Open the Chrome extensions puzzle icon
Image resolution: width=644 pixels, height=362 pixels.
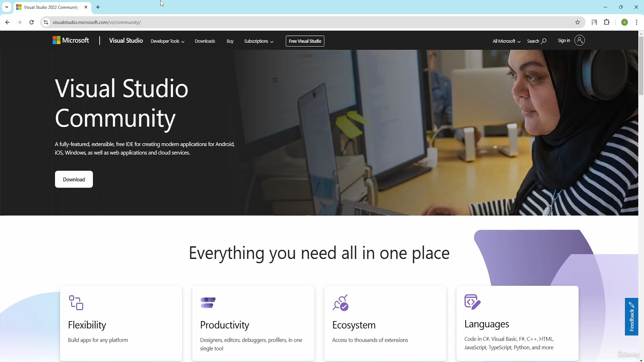pos(607,22)
